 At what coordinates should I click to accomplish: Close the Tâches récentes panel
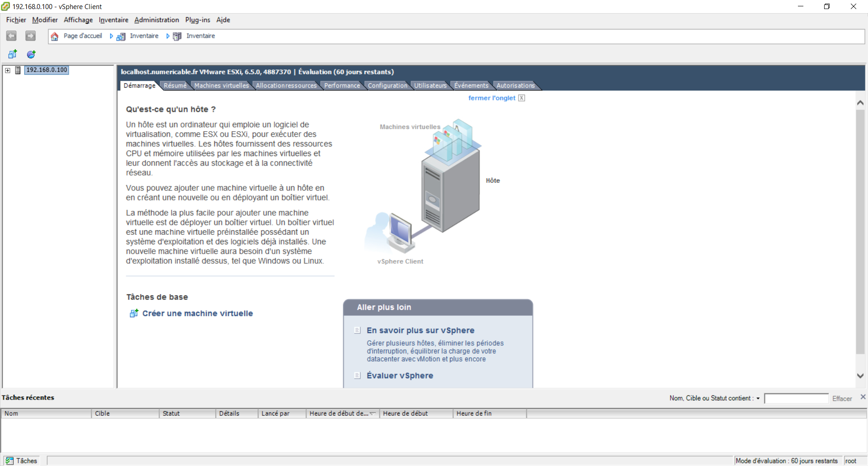tap(863, 397)
